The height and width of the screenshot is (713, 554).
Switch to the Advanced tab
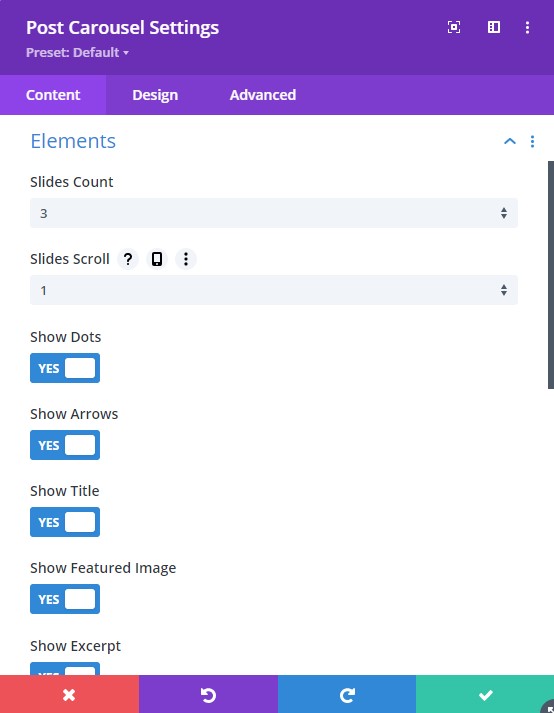pyautogui.click(x=263, y=95)
